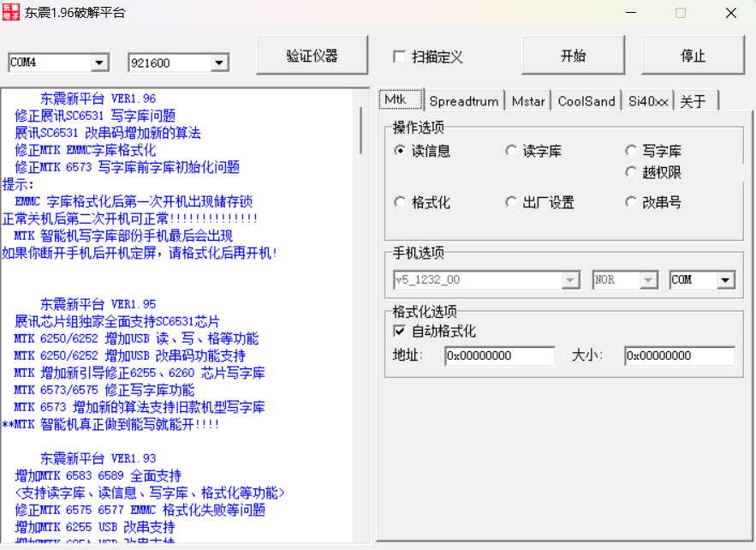756x550 pixels.
Task: Click log line 增加MTK 6255 USB 改串支持
Action: 95,527
